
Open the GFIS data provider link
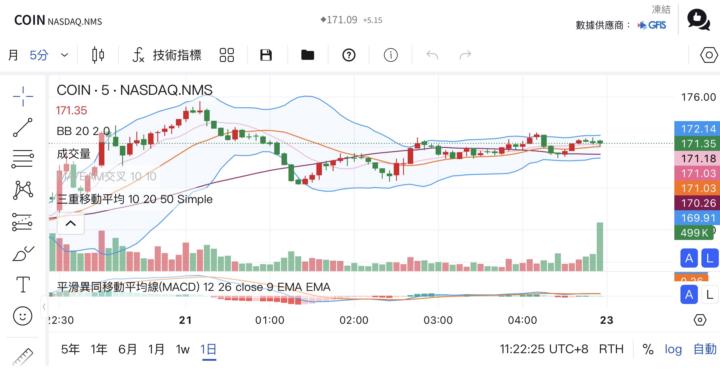point(652,25)
